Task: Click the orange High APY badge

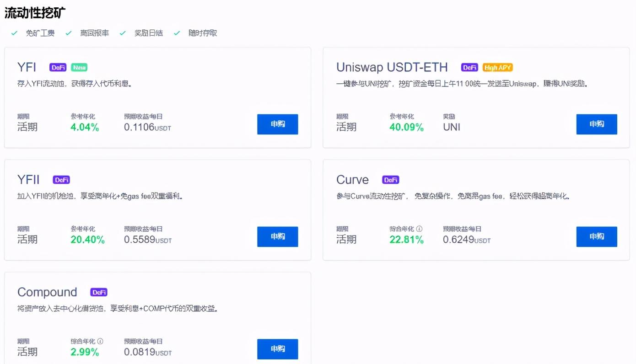Action: click(498, 67)
